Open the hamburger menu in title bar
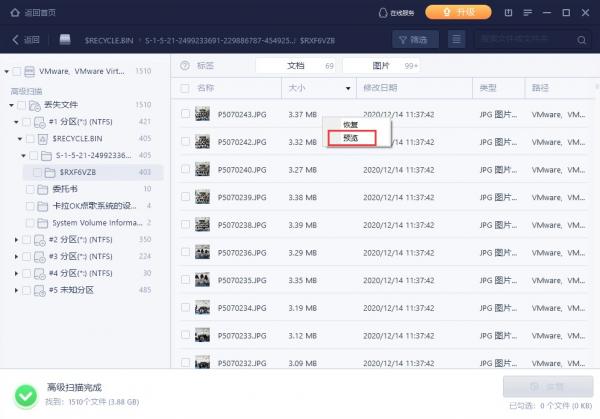This screenshot has width=600, height=419. pyautogui.click(x=528, y=13)
